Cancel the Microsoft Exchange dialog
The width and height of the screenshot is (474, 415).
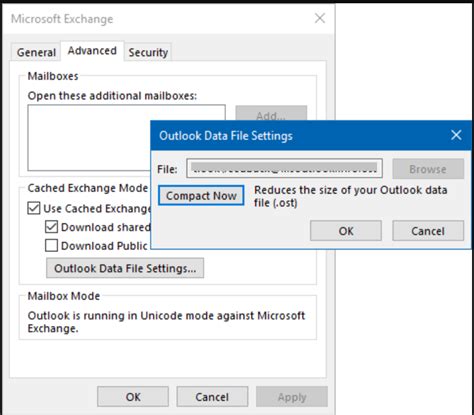pyautogui.click(x=212, y=397)
